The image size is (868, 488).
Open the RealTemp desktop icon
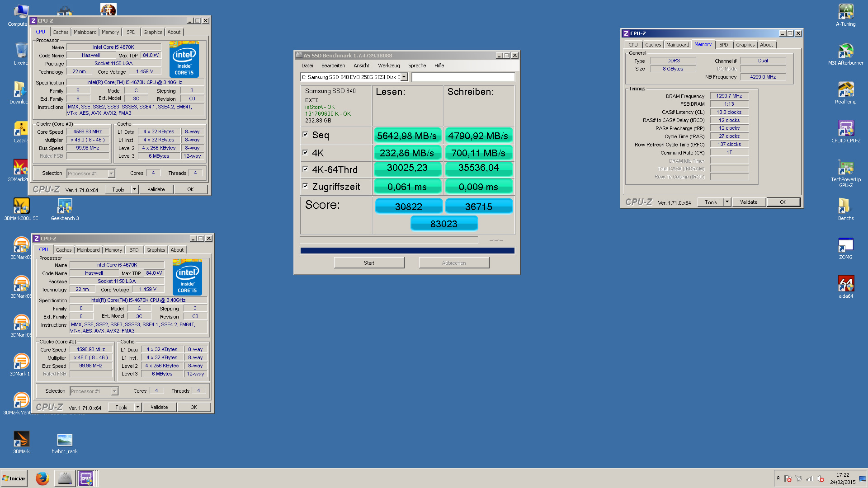[x=845, y=90]
